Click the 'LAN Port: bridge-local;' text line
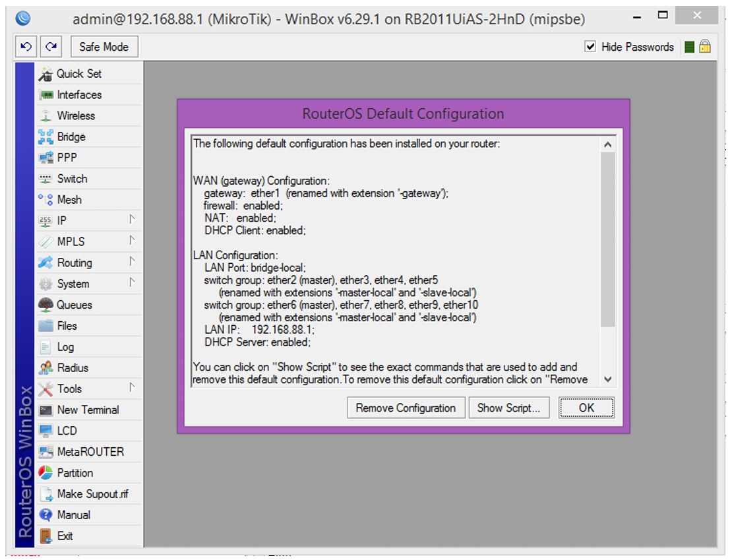 pyautogui.click(x=255, y=268)
